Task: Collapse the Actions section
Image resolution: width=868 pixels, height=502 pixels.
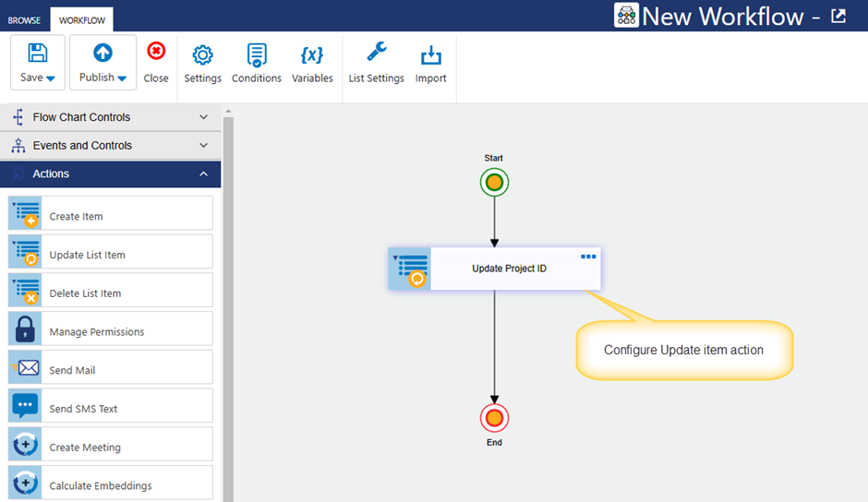Action: coord(110,173)
